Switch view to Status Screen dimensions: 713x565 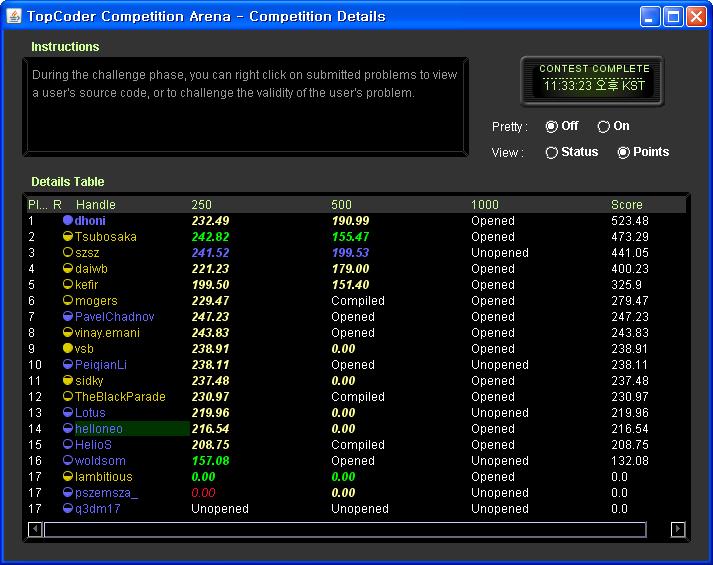[x=551, y=153]
